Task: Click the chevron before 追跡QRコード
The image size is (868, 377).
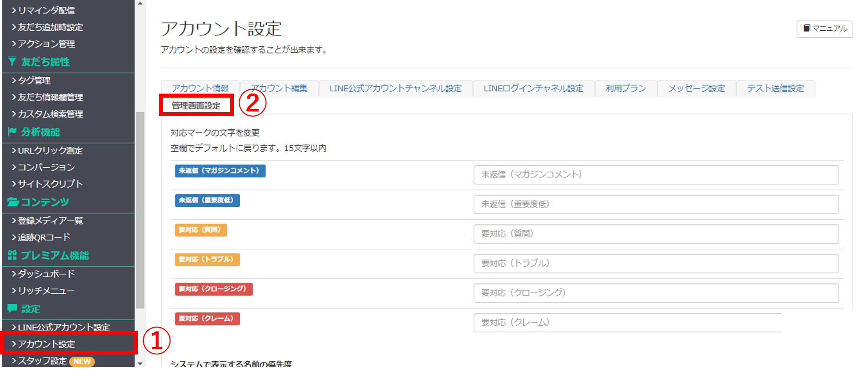Action: pos(14,237)
